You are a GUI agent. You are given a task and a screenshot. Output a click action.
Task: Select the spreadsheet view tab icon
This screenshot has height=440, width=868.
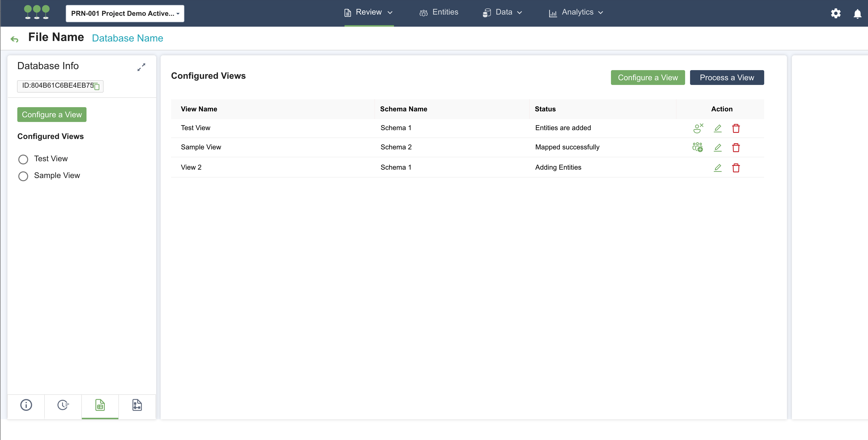(100, 405)
